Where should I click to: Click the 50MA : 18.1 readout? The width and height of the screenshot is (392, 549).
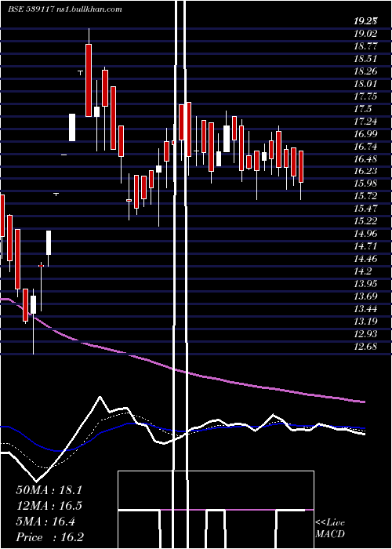(49, 490)
